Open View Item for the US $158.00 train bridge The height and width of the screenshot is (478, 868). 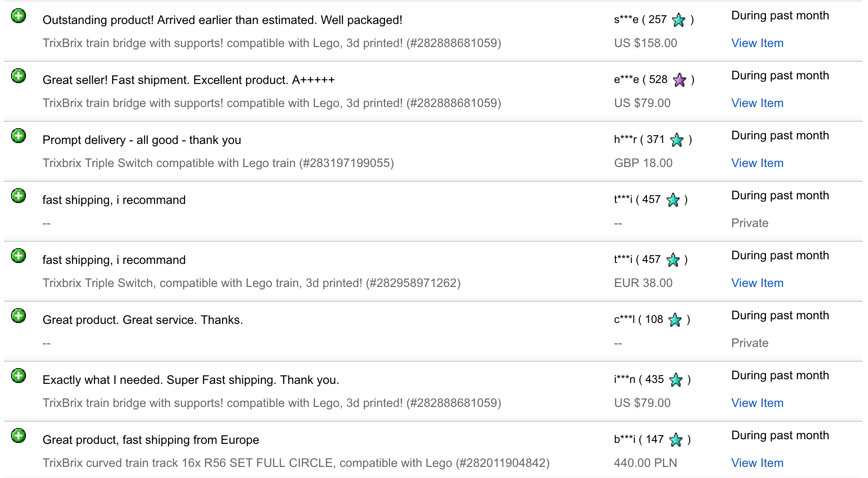[x=757, y=43]
